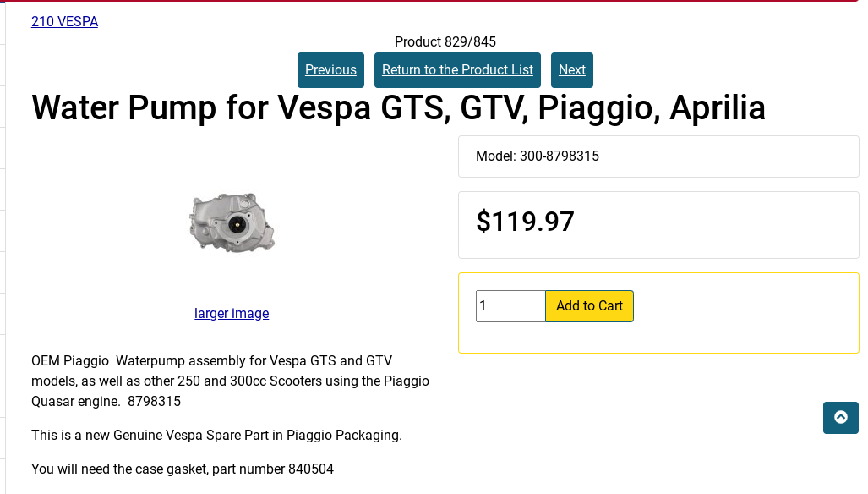Click the product photo above larger image
868x494 pixels.
coord(232,222)
